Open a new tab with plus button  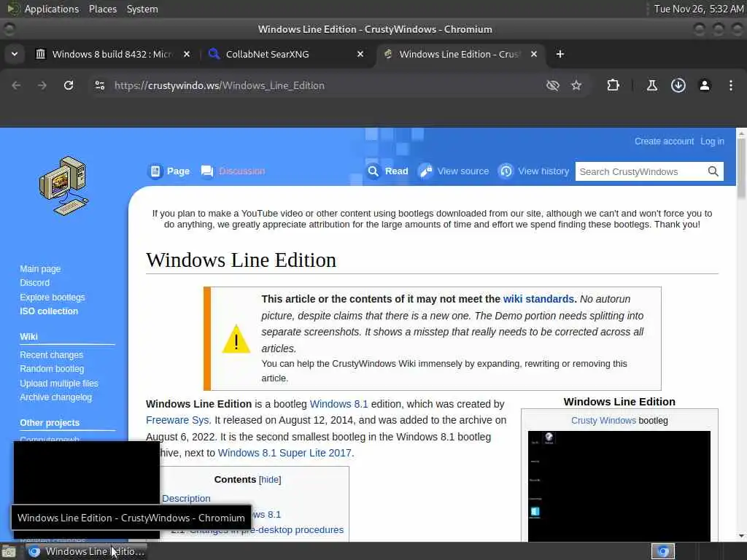[560, 54]
